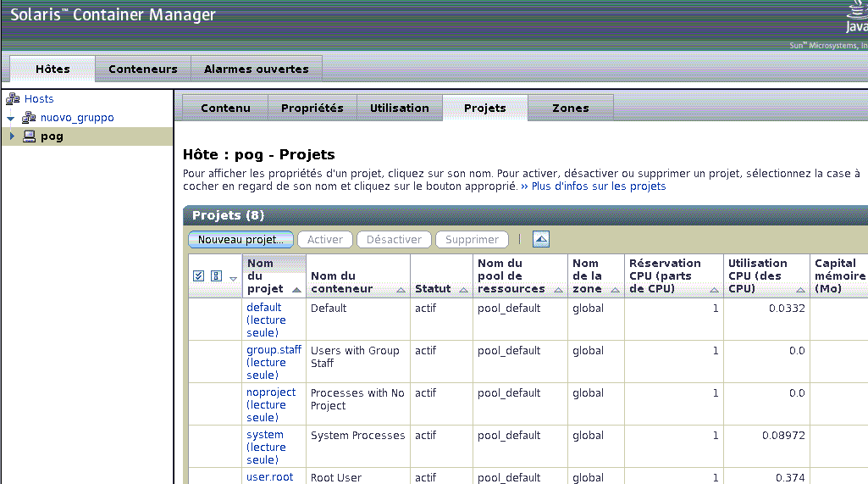
Task: Sort by Statut column arrow
Action: click(463, 290)
